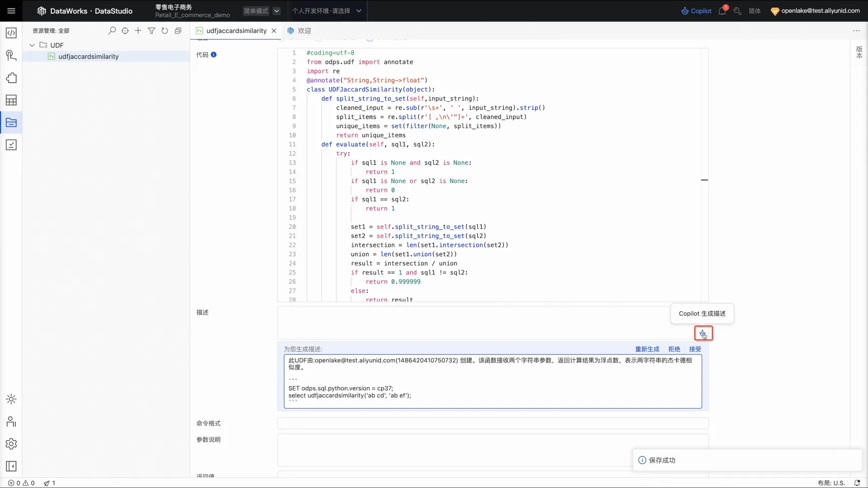Close the udfjaccardsimilarity tab
The width and height of the screenshot is (868, 488).
(x=274, y=30)
